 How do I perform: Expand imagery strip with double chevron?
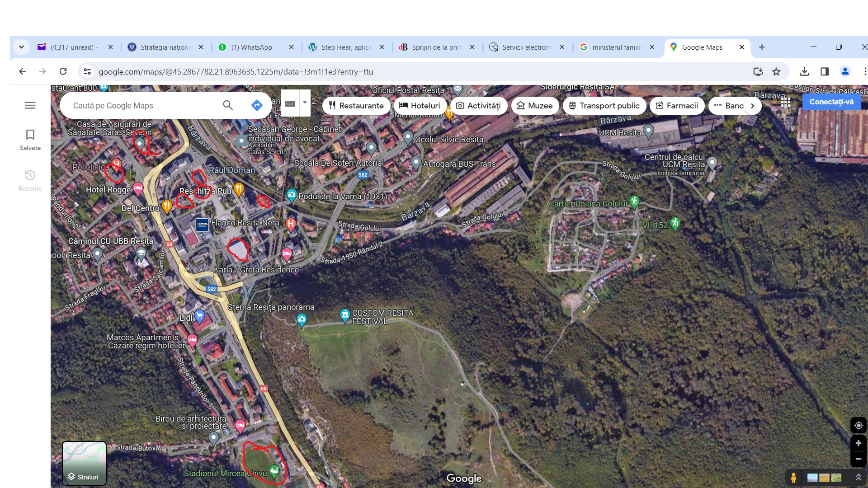click(x=858, y=477)
